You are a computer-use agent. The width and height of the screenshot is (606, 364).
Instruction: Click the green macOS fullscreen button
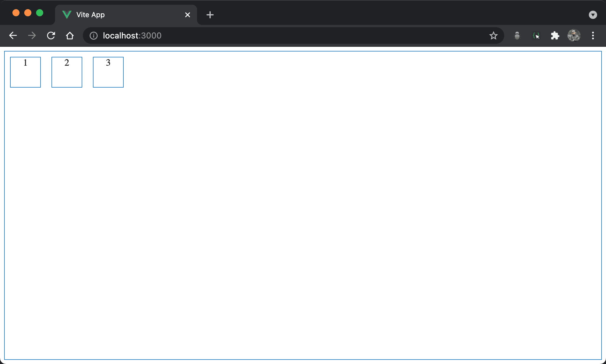[40, 13]
